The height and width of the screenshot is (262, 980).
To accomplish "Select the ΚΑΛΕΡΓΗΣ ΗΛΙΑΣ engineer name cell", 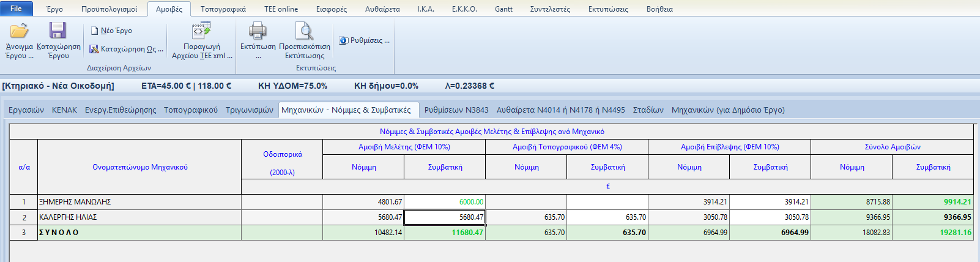I will click(x=139, y=217).
